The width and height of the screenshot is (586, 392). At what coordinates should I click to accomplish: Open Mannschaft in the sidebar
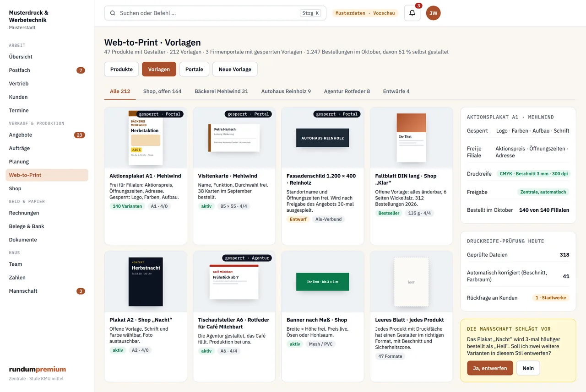[x=47, y=291]
